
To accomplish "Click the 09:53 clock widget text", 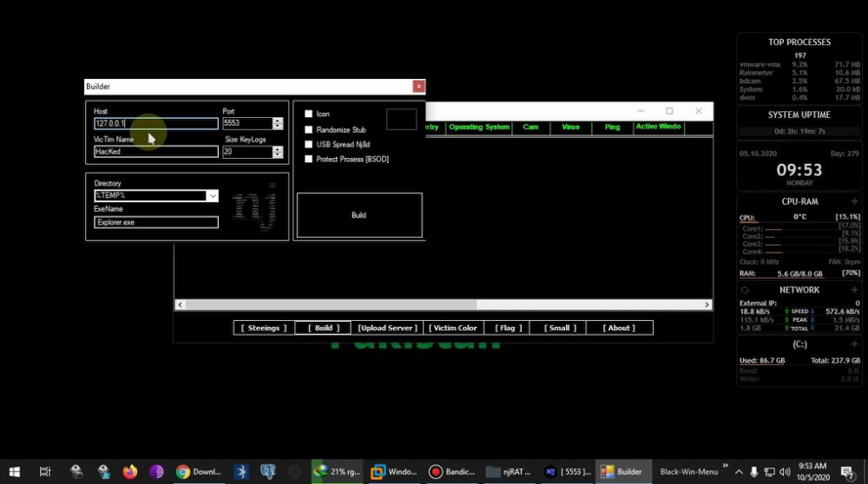I will coord(799,170).
